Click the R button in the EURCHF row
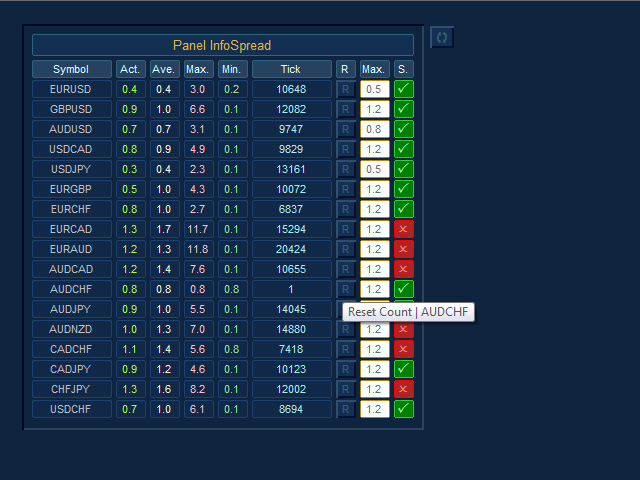 click(346, 209)
